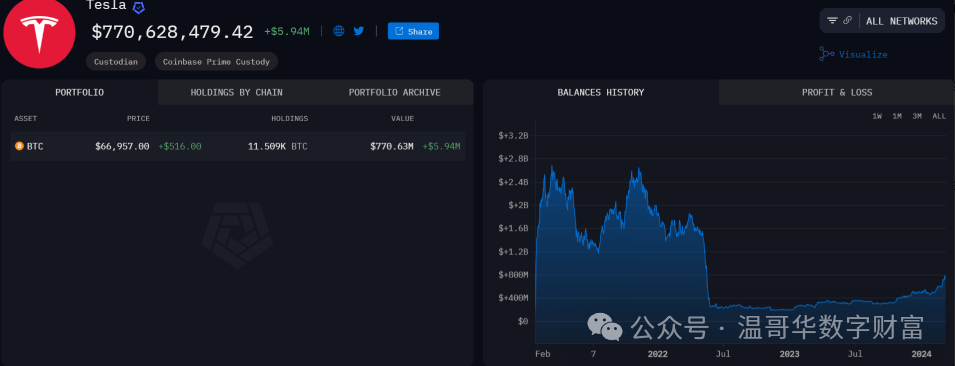Viewport: 955px width, 366px height.
Task: Sort by VALUE column header
Action: coord(403,119)
